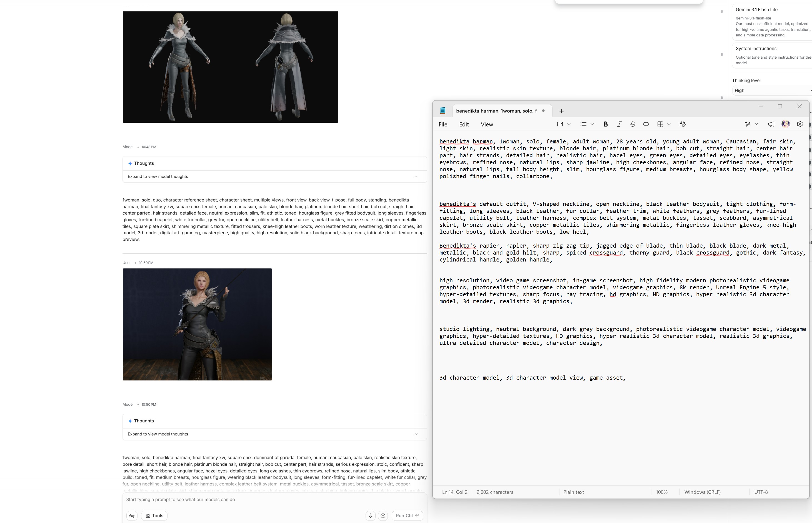Click the Notepad app icon in title bar
The height and width of the screenshot is (523, 812).
click(x=443, y=111)
